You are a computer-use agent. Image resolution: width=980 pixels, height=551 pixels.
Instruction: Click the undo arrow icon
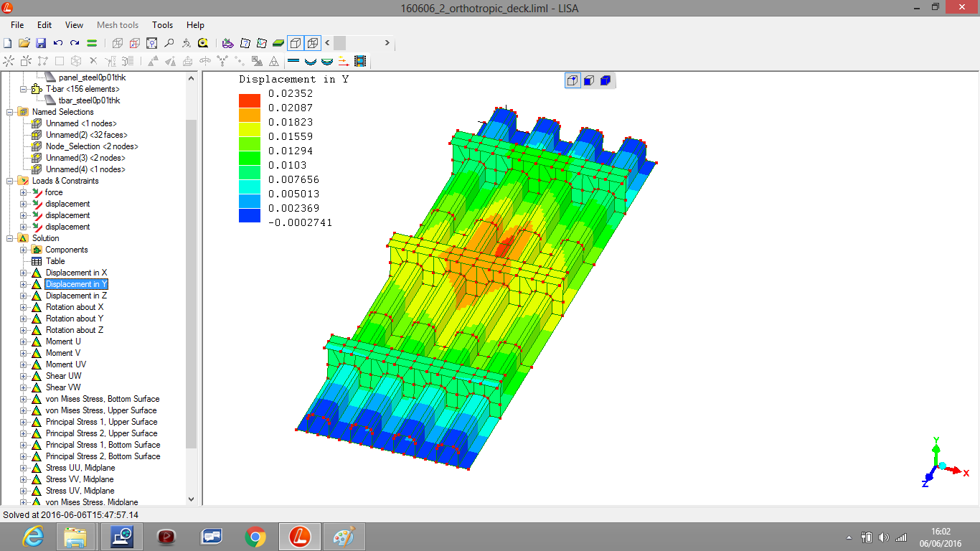click(x=58, y=43)
